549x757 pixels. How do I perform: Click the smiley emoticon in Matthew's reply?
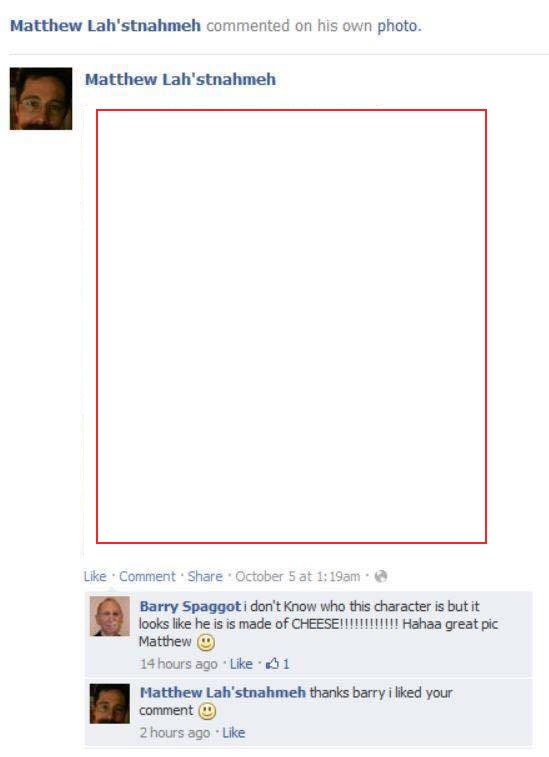point(208,711)
